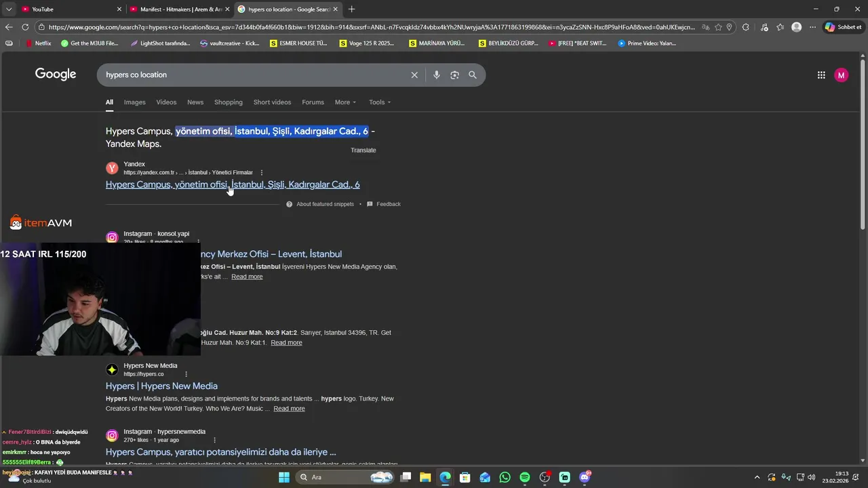Expand the More search filters dropdown
The width and height of the screenshot is (868, 488).
[x=345, y=102]
